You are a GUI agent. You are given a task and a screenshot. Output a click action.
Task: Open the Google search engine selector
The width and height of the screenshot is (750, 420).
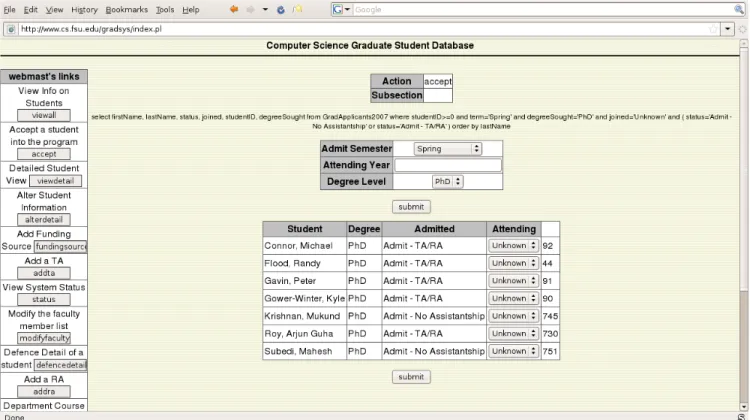point(342,9)
